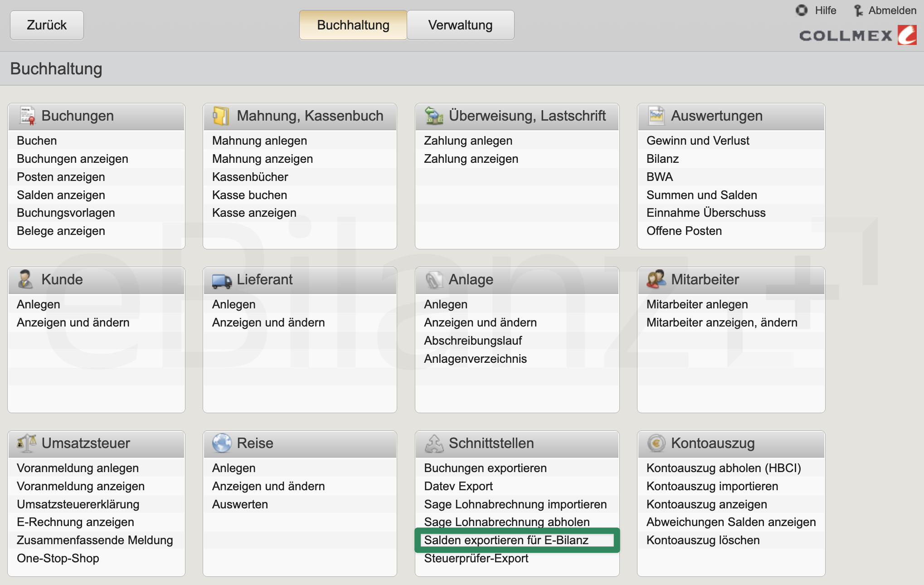Image resolution: width=924 pixels, height=585 pixels.
Task: Click the Kontoauszug euro coin icon
Action: coord(656,443)
